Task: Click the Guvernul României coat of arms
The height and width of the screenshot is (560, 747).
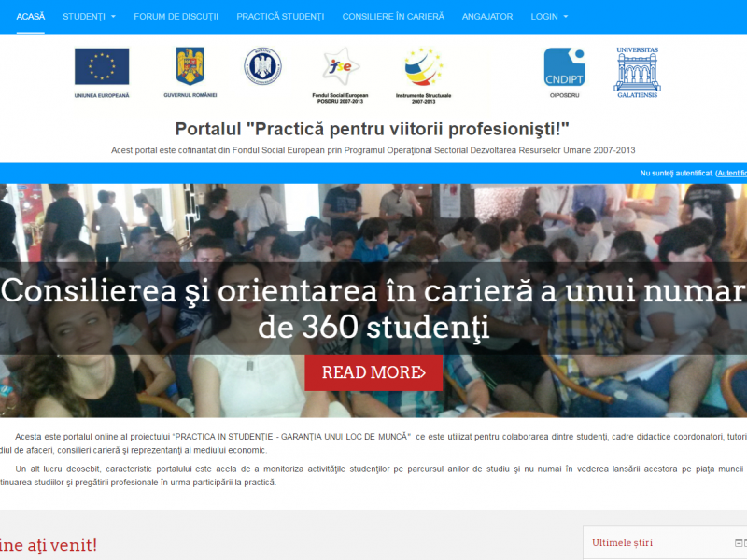Action: pyautogui.click(x=190, y=73)
